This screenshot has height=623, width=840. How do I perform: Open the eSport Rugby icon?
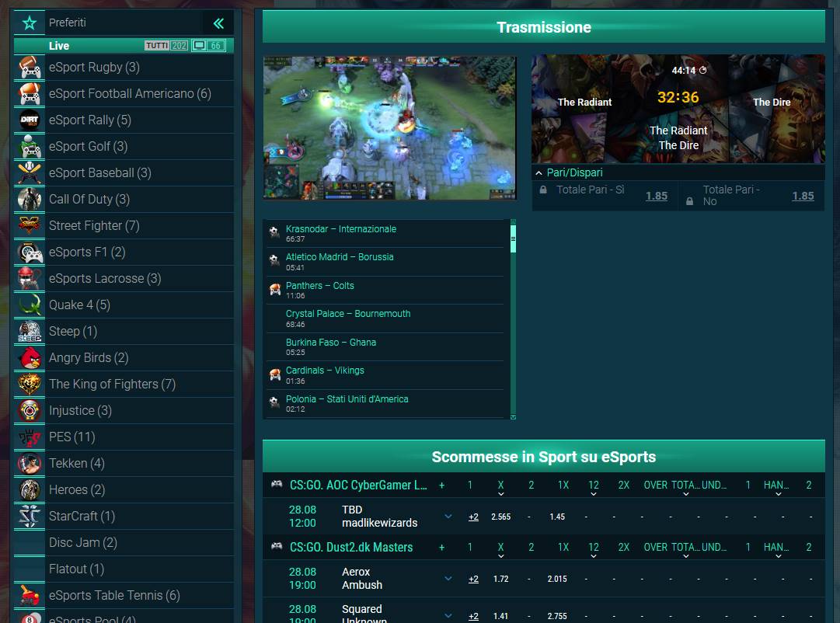pos(30,68)
